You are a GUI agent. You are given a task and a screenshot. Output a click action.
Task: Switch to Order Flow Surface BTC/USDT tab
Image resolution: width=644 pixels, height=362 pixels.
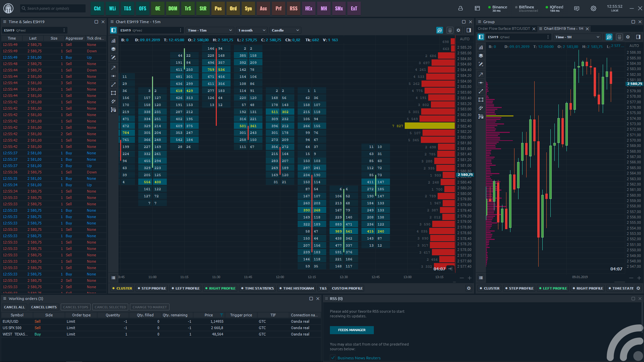pos(504,29)
